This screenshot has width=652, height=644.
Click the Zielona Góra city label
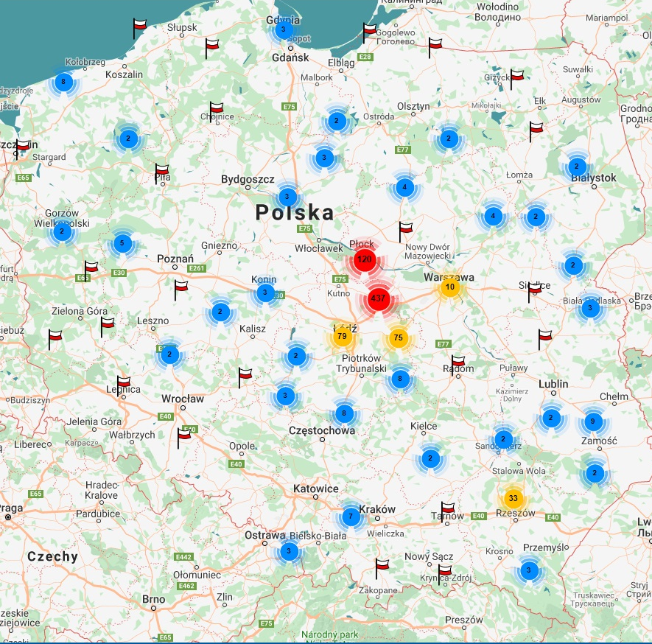coord(80,311)
